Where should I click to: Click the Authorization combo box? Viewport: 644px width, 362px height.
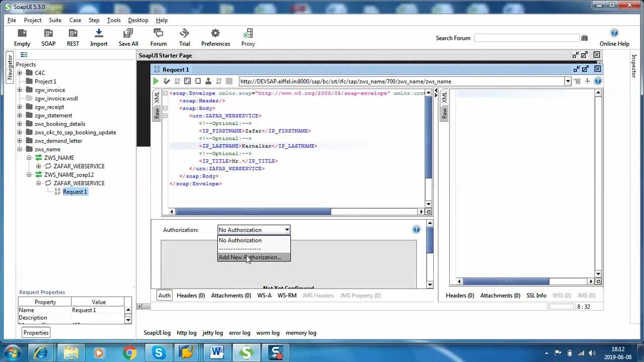pyautogui.click(x=254, y=230)
